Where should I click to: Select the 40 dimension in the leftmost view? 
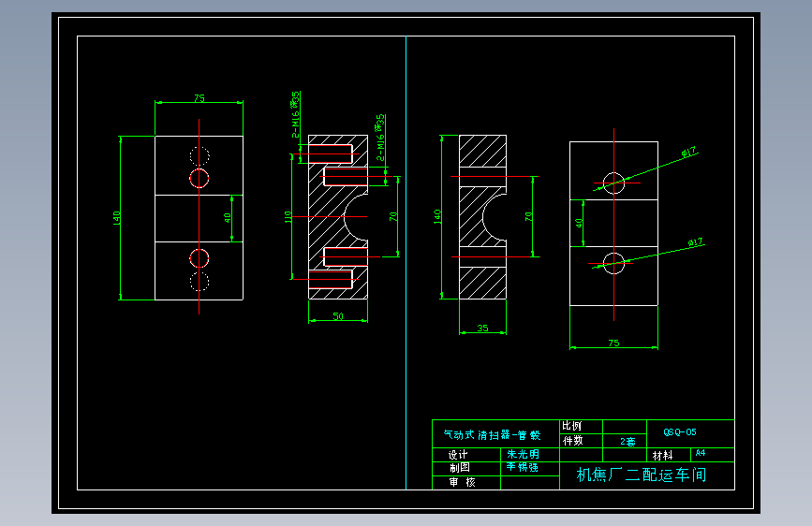click(x=228, y=218)
